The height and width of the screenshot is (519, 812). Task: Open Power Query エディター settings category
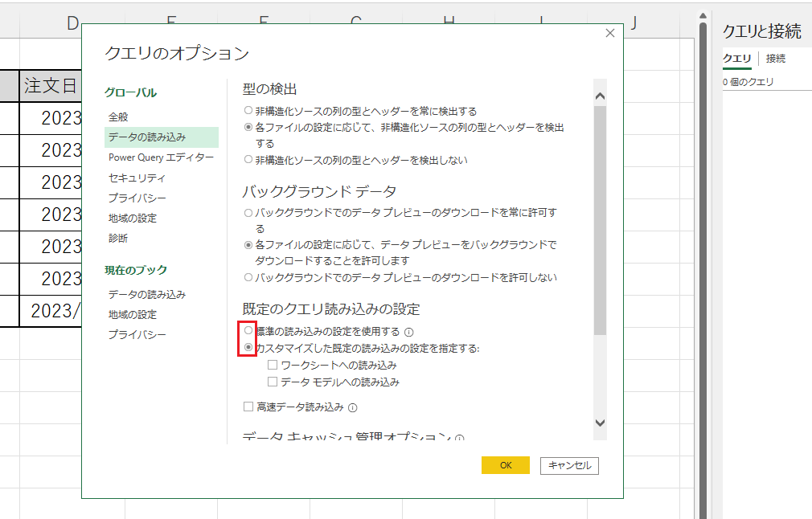[x=161, y=157]
